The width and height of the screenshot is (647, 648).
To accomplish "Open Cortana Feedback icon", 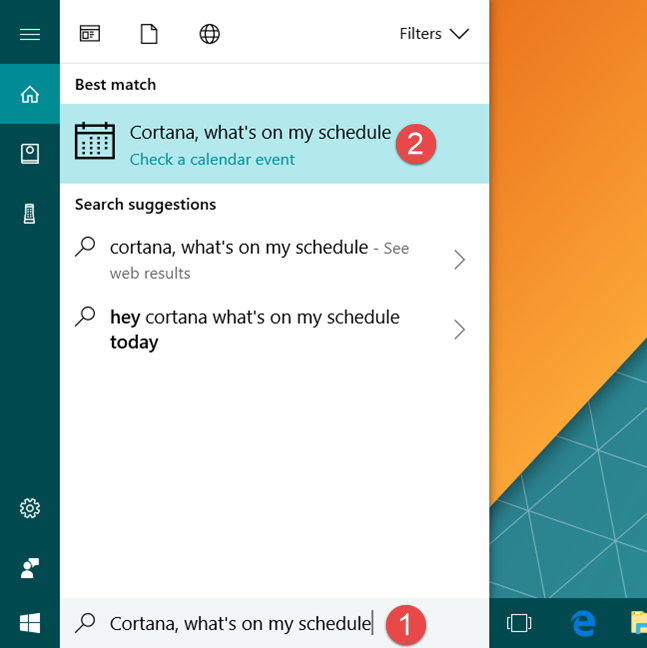I will coord(30,568).
